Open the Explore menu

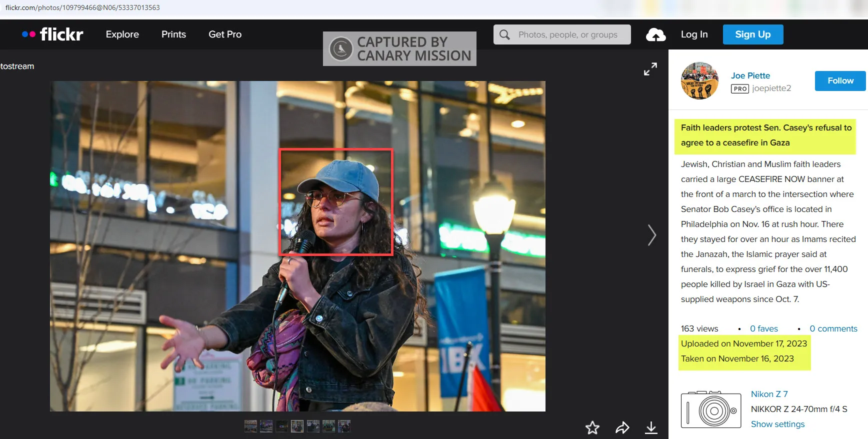click(122, 34)
